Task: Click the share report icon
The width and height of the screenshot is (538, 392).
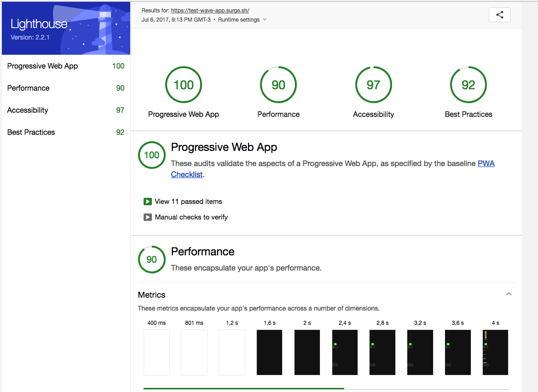Action: pos(500,15)
